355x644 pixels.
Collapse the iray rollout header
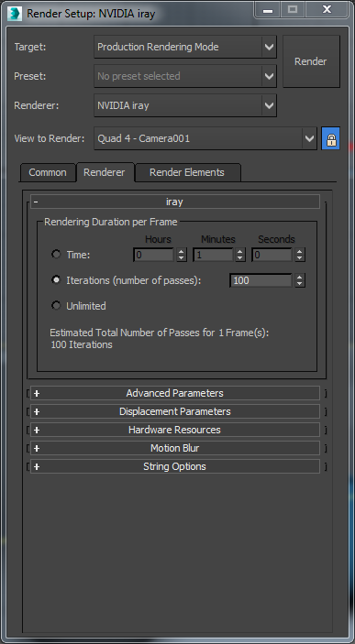175,202
